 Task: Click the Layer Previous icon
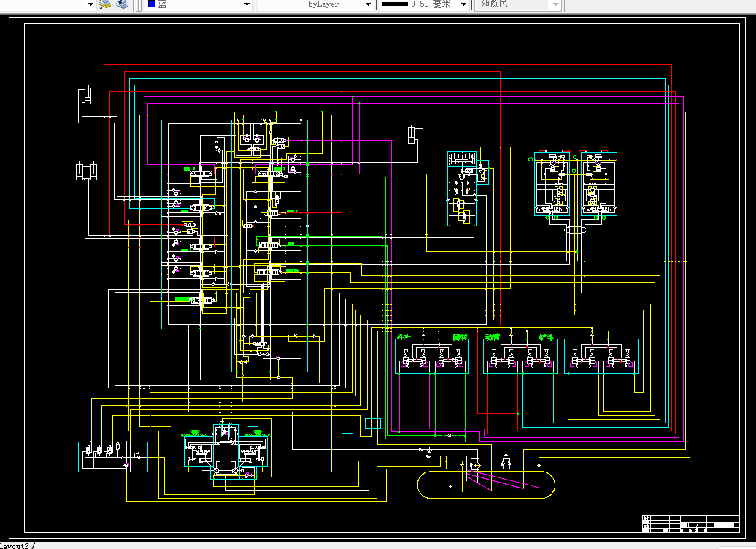click(x=122, y=4)
